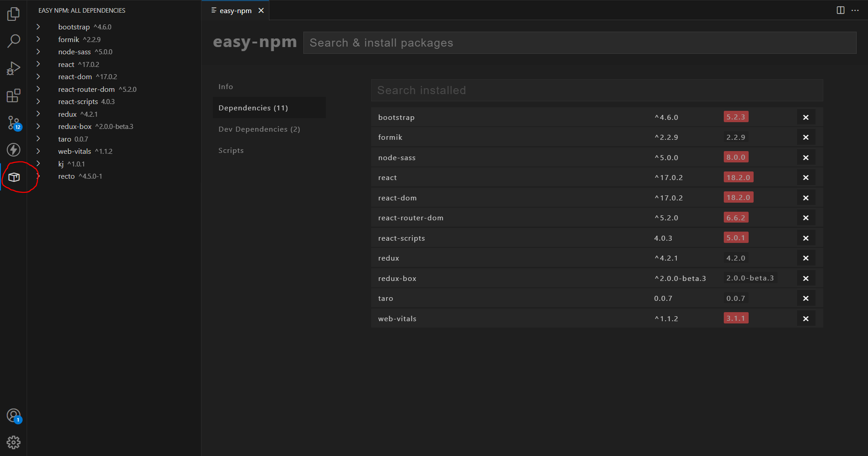Open the Scripts section

[x=269, y=150]
